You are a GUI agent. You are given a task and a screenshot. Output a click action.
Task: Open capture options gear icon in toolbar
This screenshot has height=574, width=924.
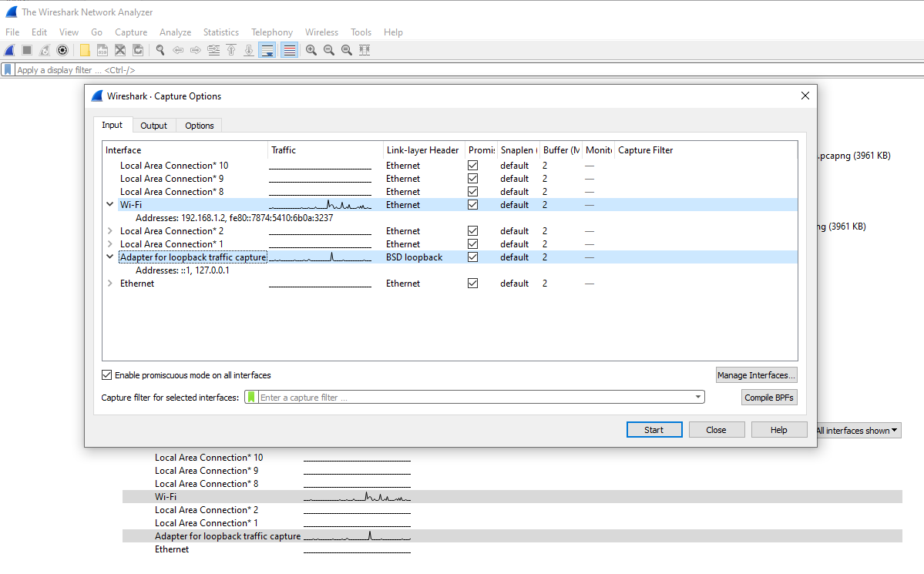[x=62, y=50]
